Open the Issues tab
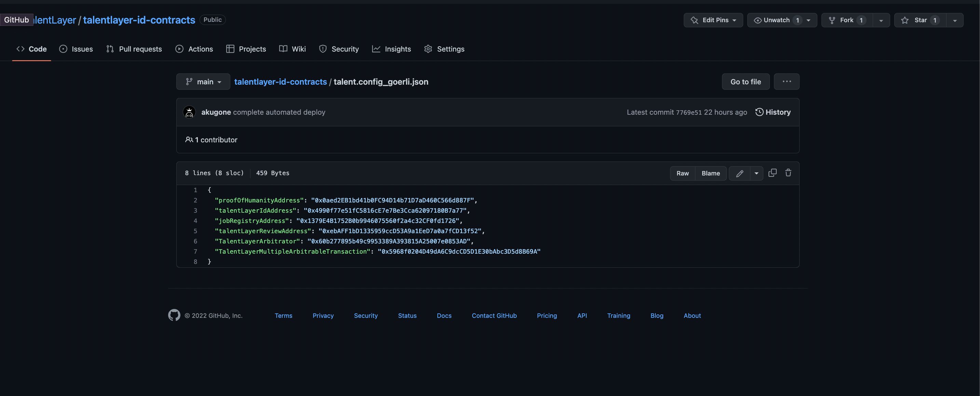This screenshot has height=396, width=980. (x=76, y=49)
